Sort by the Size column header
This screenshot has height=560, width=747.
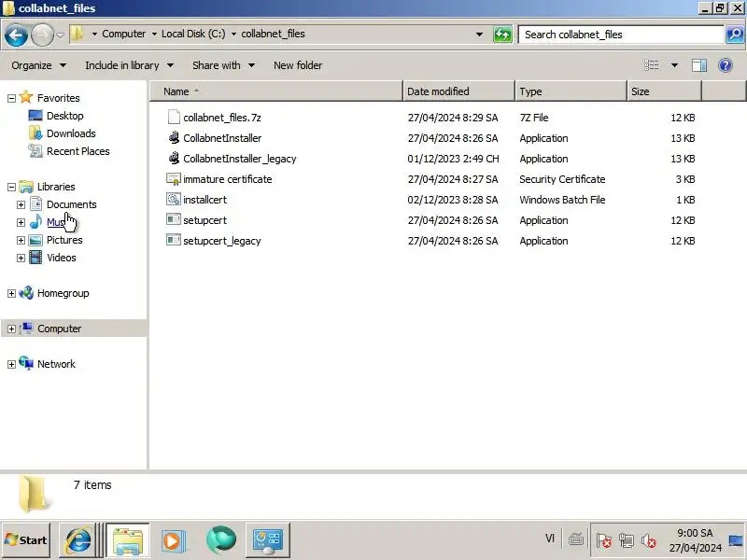pyautogui.click(x=664, y=91)
